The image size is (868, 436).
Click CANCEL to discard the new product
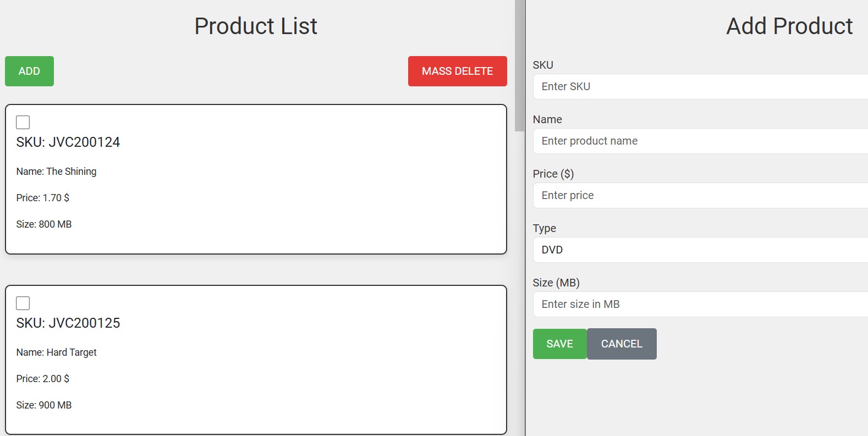coord(622,344)
